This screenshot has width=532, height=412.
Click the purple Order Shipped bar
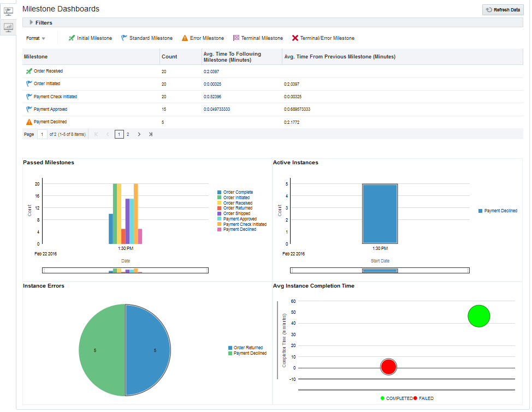pyautogui.click(x=128, y=221)
